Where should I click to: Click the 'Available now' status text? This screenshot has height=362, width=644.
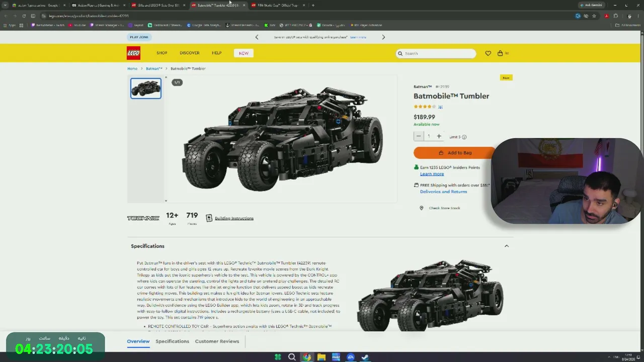[x=427, y=124]
